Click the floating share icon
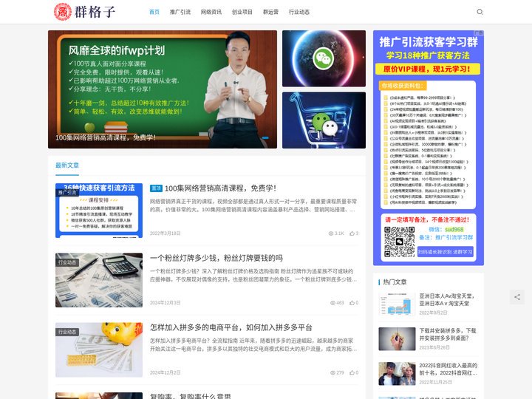This screenshot has width=532, height=399. [x=517, y=297]
